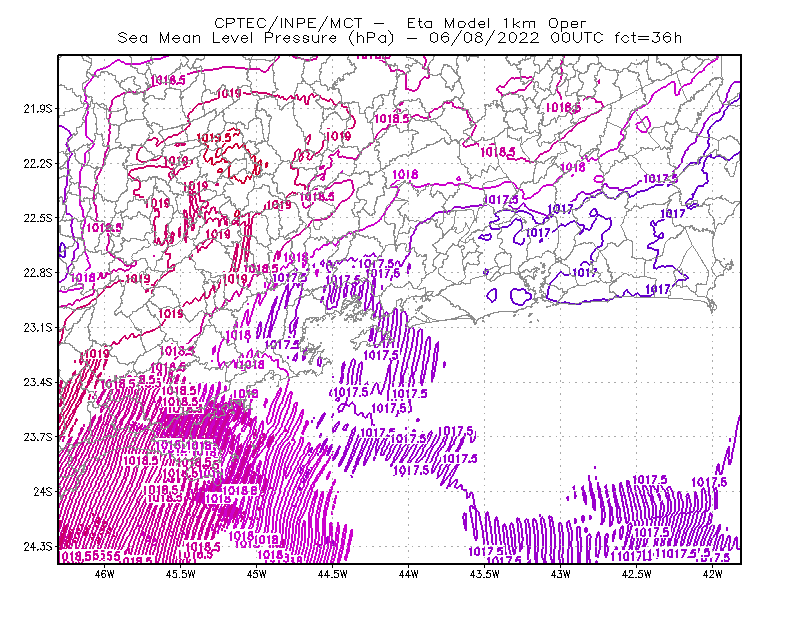Click the latitude axis label '22.8S'

38,273
